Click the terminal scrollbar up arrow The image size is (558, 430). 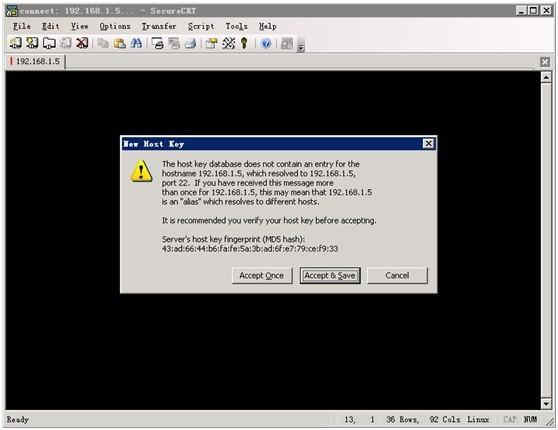point(546,77)
